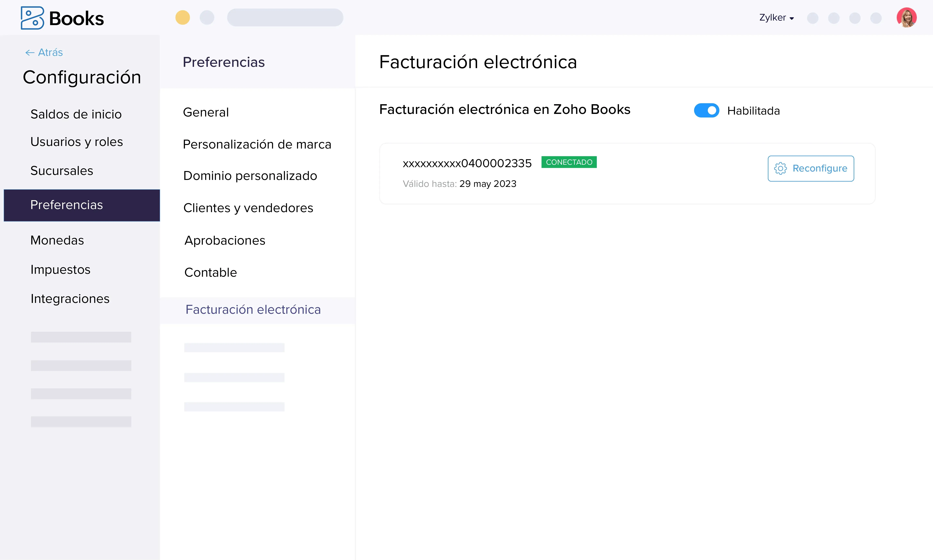
Task: Click the green CONECTADO status badge
Action: 569,162
